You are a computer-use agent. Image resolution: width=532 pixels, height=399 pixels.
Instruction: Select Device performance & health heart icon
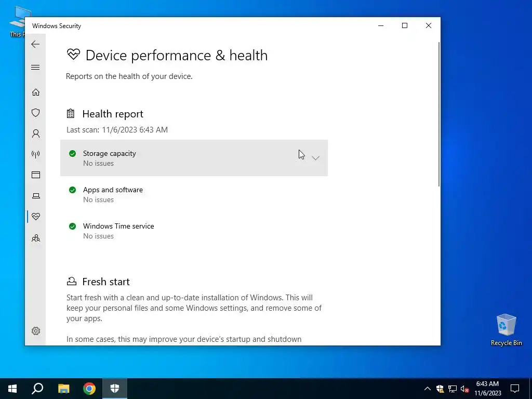pos(36,217)
